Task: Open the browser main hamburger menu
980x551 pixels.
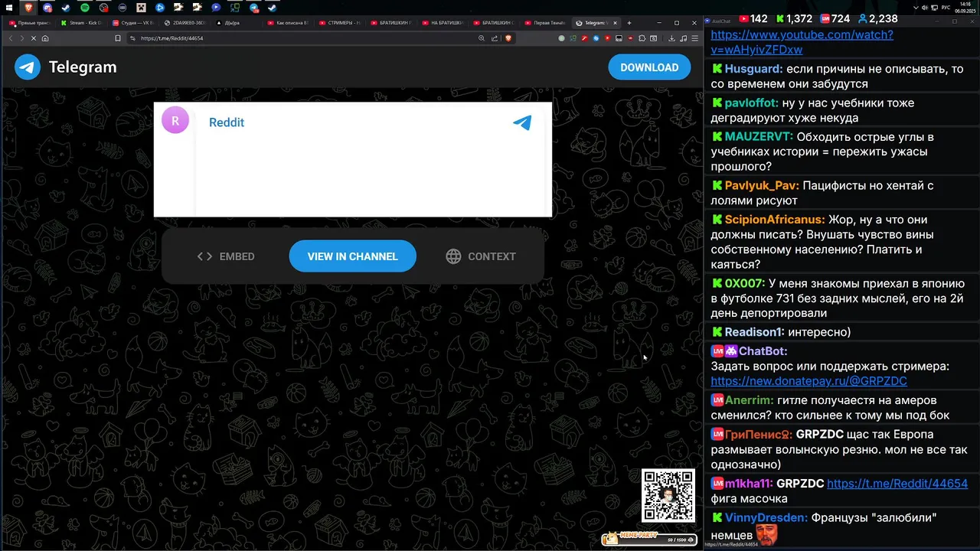Action: click(694, 38)
